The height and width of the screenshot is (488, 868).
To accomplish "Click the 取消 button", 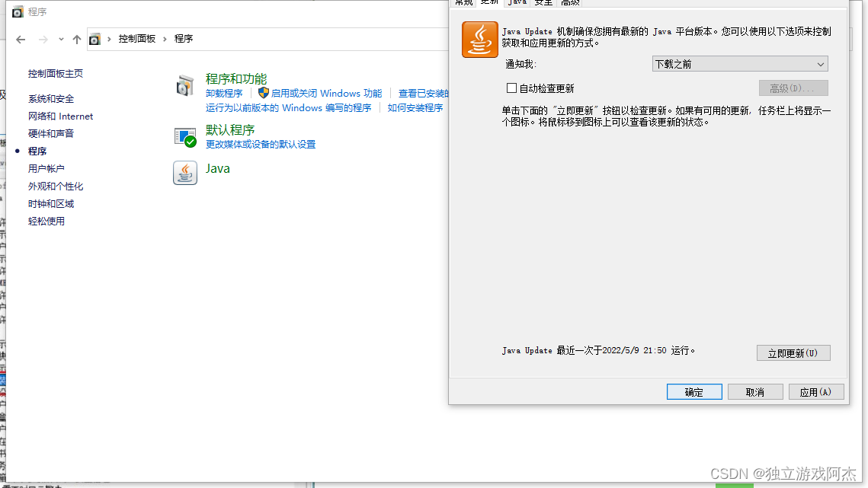I will tap(755, 392).
